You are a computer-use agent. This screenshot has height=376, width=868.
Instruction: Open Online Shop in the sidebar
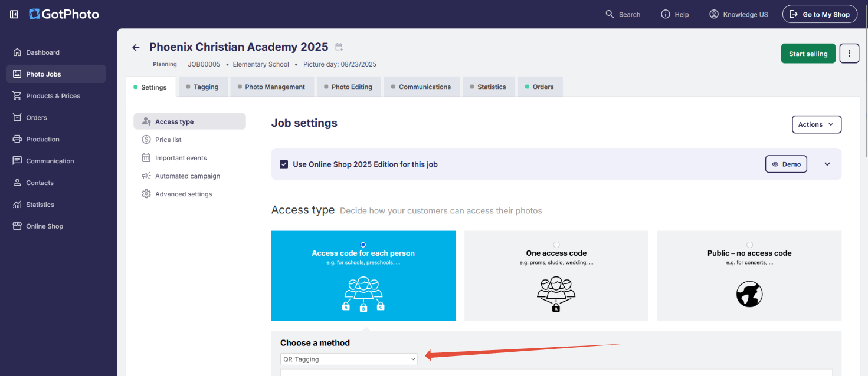56,226
